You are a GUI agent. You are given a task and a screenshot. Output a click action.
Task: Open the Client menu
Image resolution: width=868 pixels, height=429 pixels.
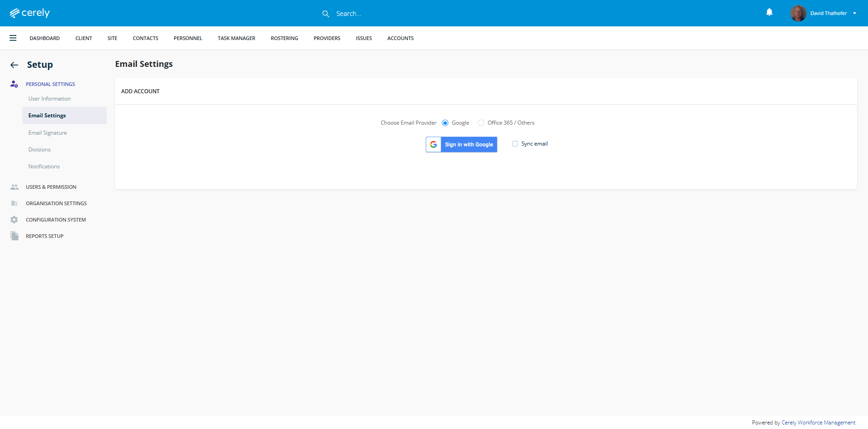point(84,38)
